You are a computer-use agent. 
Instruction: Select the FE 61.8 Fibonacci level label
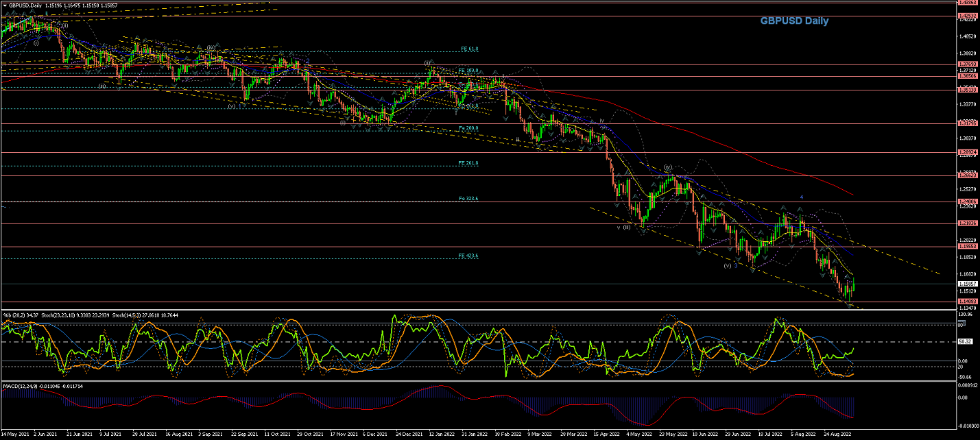click(469, 49)
